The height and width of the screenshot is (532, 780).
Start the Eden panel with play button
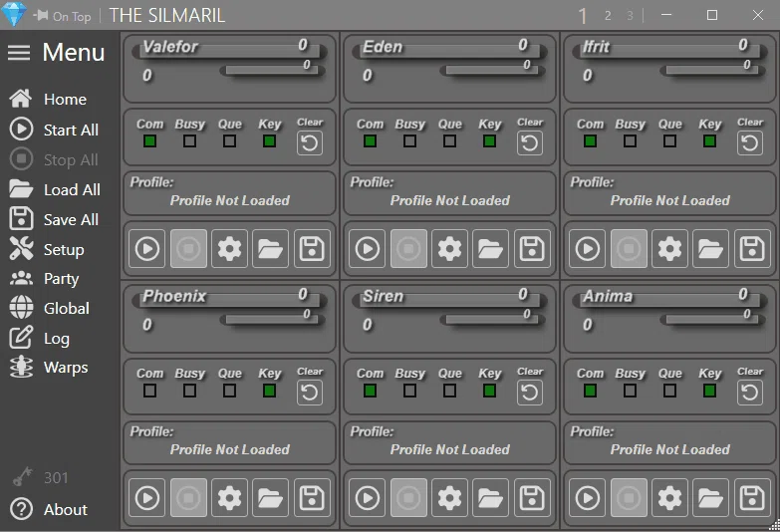point(368,248)
